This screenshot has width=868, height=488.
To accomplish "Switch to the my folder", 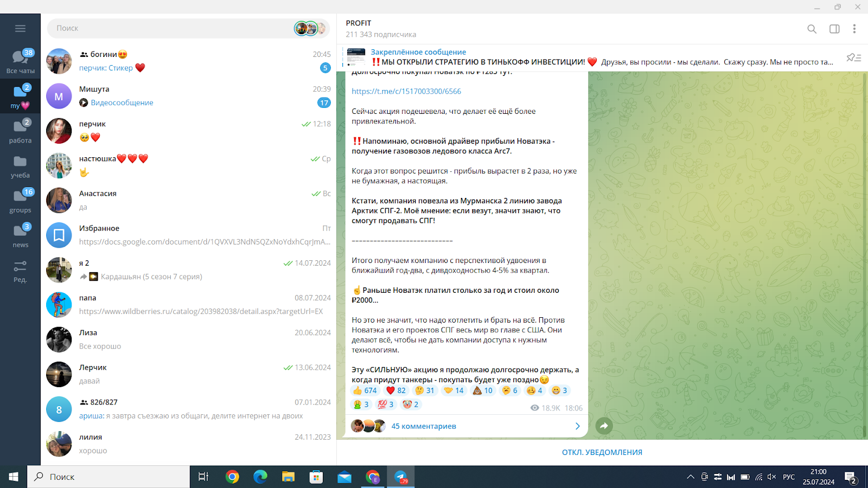I will (x=20, y=97).
